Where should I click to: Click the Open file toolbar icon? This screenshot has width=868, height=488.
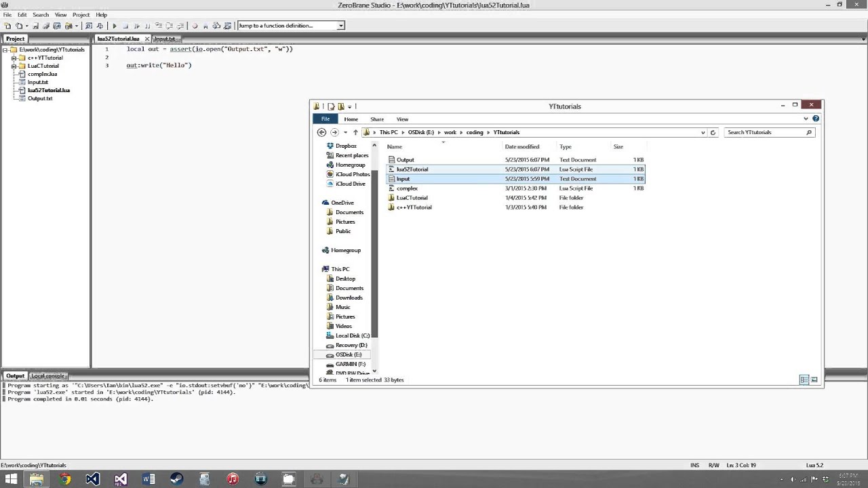click(18, 26)
